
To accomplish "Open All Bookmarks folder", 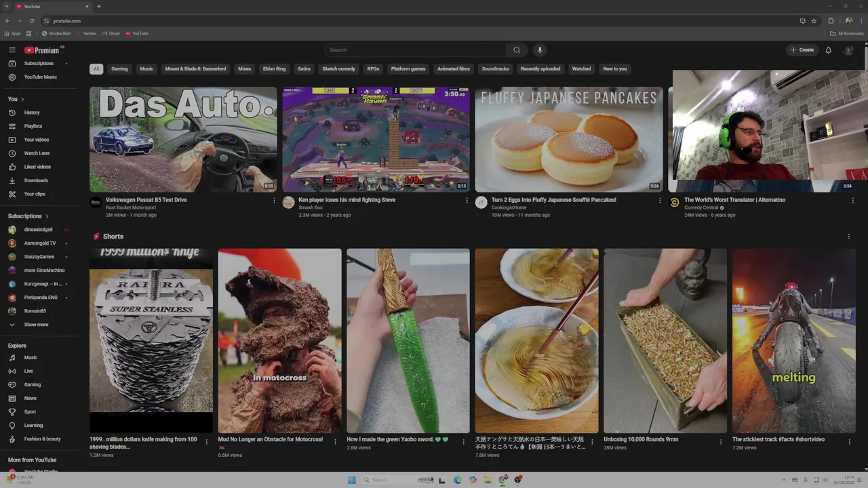I will 847,33.
